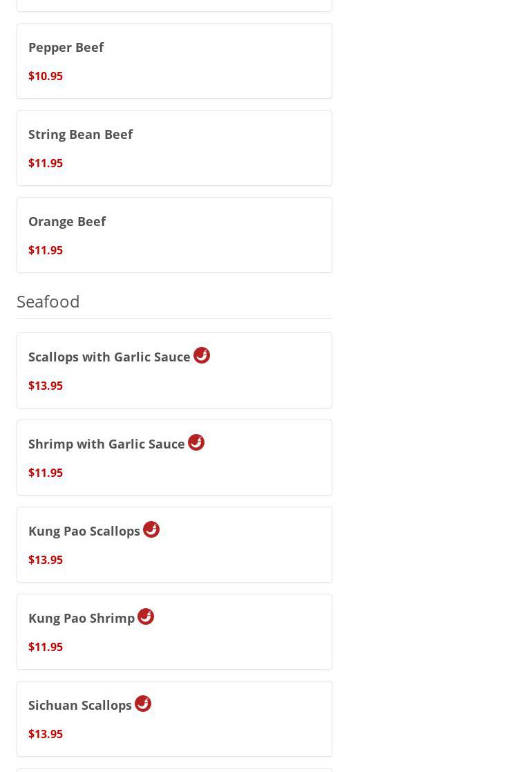Click the $11.95 price under Orange Beef

pyautogui.click(x=46, y=250)
